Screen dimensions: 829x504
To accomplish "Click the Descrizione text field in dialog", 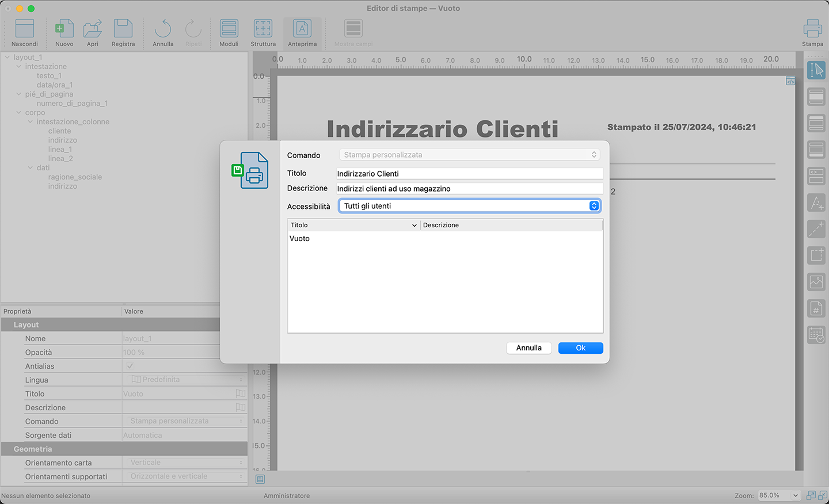I will pos(469,189).
